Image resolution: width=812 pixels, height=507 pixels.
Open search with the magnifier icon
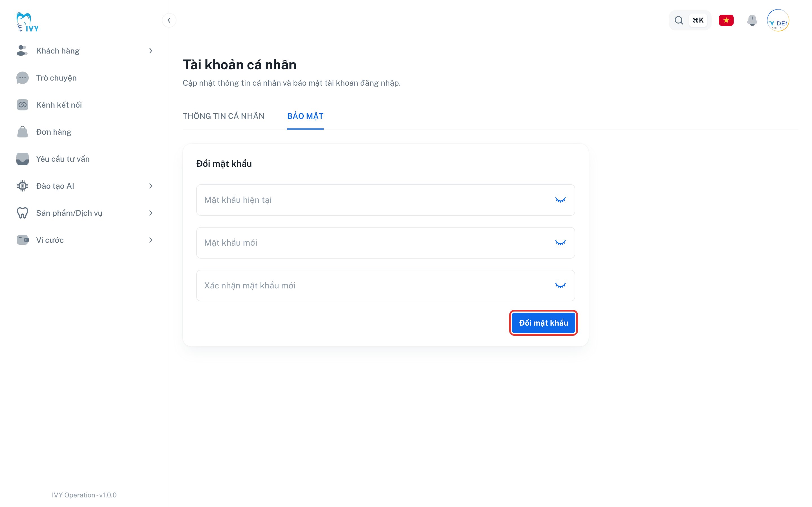[678, 21]
